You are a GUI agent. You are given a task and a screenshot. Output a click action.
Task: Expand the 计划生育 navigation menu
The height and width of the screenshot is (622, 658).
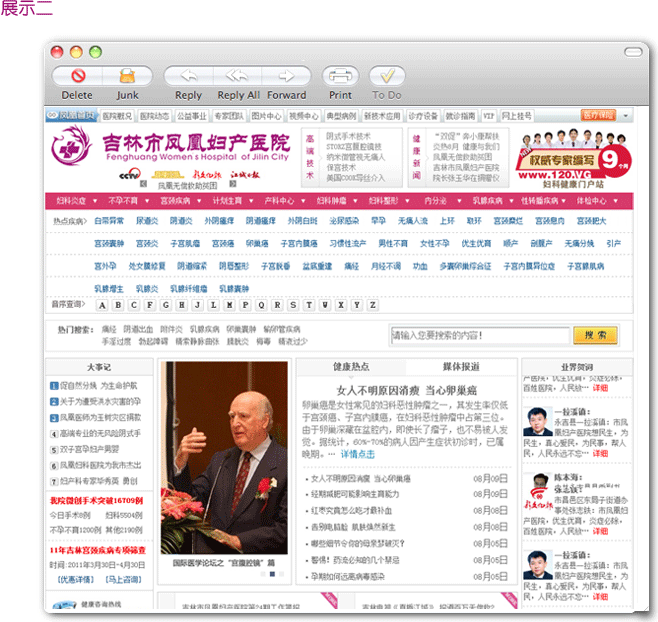(232, 201)
